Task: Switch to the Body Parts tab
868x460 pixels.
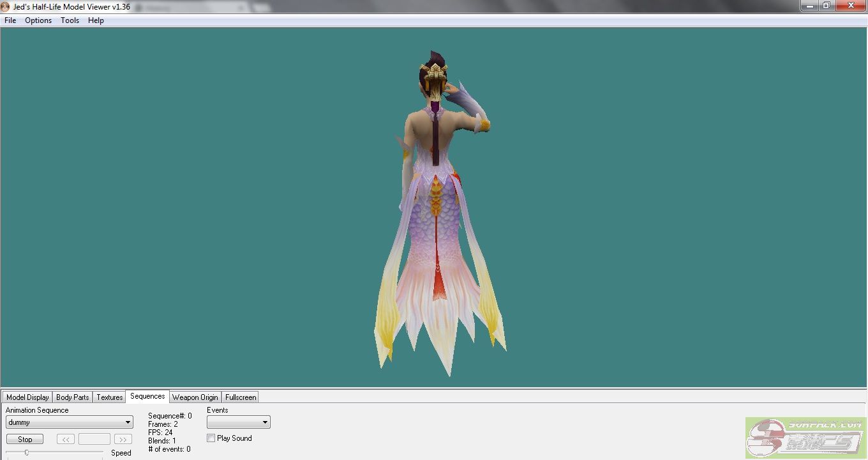Action: click(x=73, y=397)
